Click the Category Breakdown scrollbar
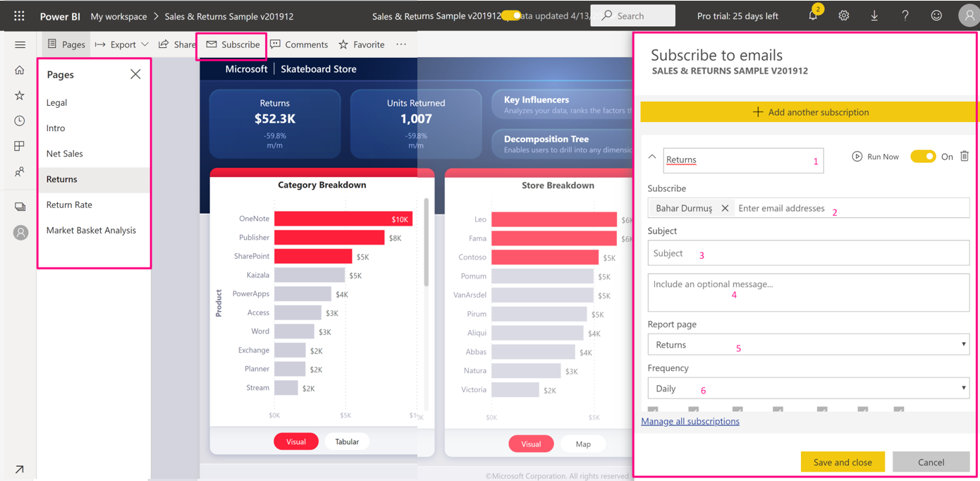This screenshot has height=481, width=980. coord(426,243)
